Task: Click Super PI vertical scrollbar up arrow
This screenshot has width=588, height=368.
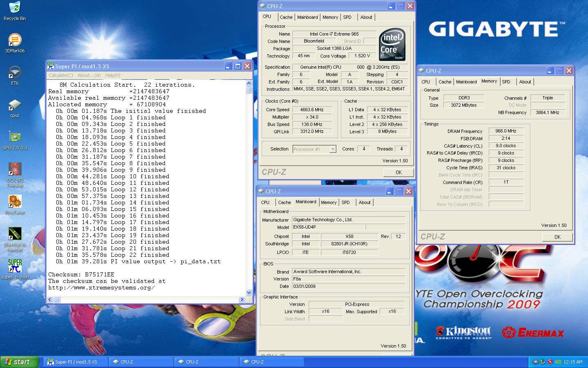Action: 249,83
